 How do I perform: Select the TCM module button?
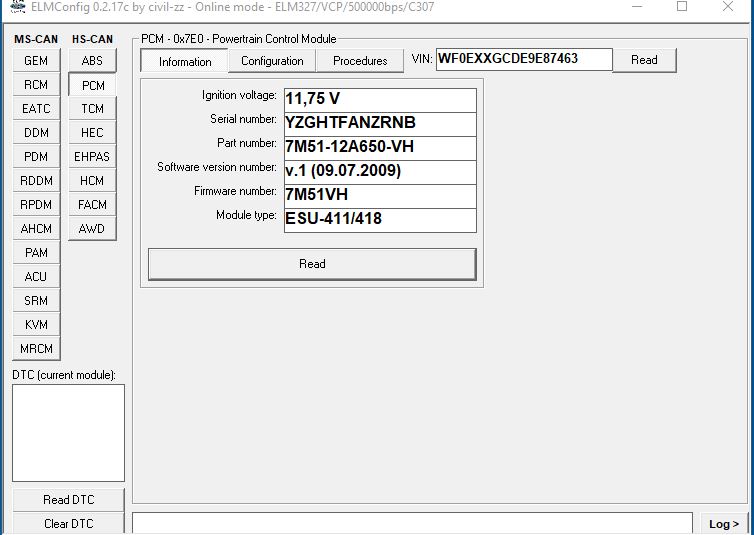coord(92,109)
